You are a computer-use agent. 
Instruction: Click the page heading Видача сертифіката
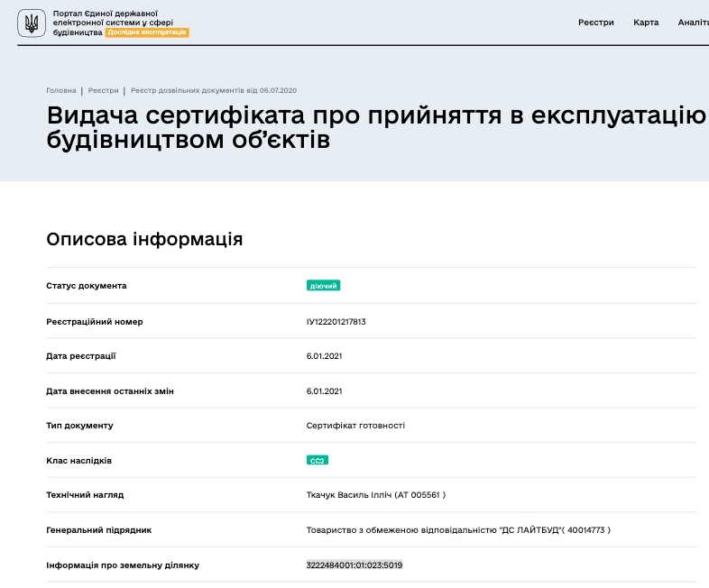376,127
